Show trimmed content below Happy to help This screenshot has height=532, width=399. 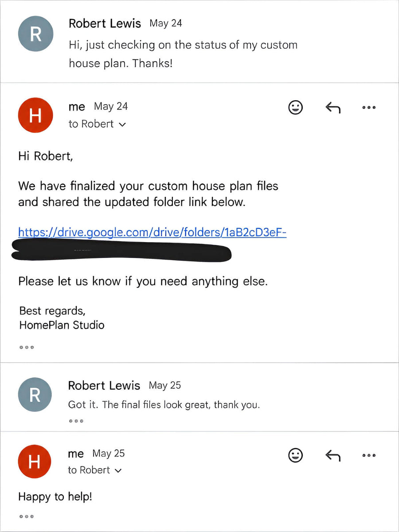(x=27, y=516)
